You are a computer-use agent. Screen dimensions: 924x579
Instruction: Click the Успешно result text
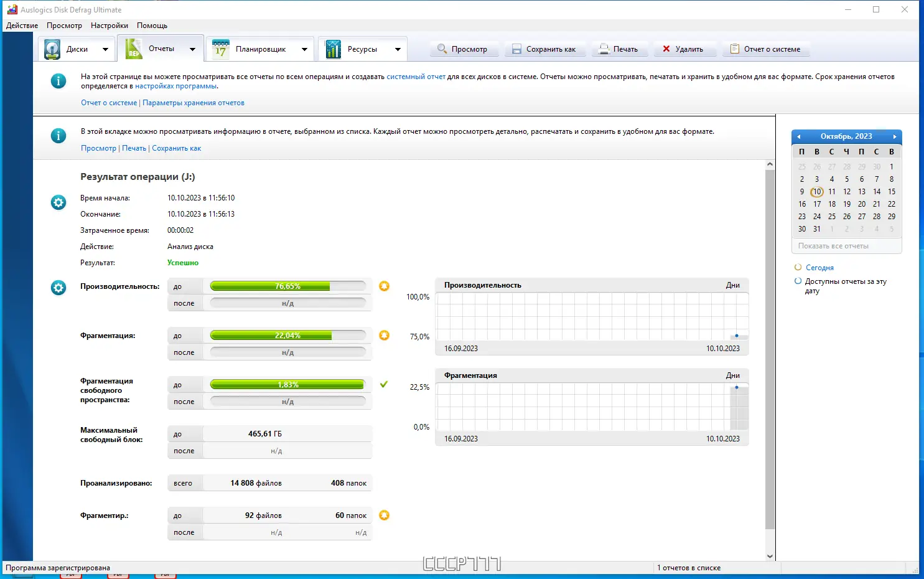pos(183,263)
